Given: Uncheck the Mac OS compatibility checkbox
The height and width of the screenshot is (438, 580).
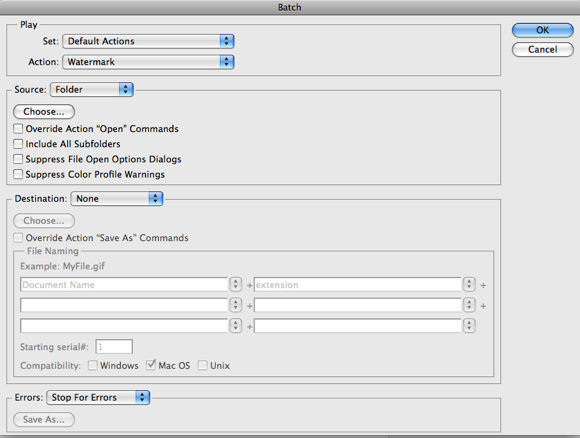Looking at the screenshot, I should (x=151, y=365).
